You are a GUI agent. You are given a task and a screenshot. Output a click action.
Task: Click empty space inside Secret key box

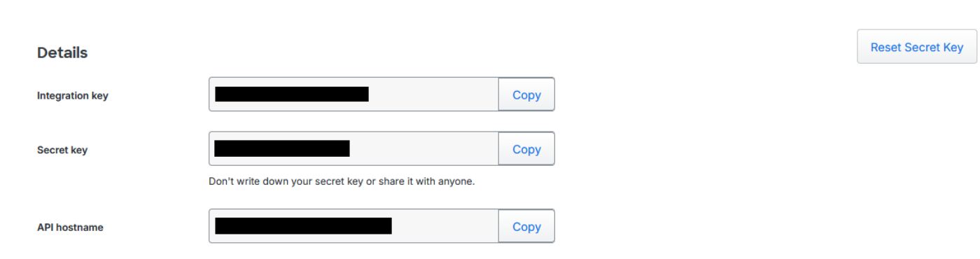[423, 149]
